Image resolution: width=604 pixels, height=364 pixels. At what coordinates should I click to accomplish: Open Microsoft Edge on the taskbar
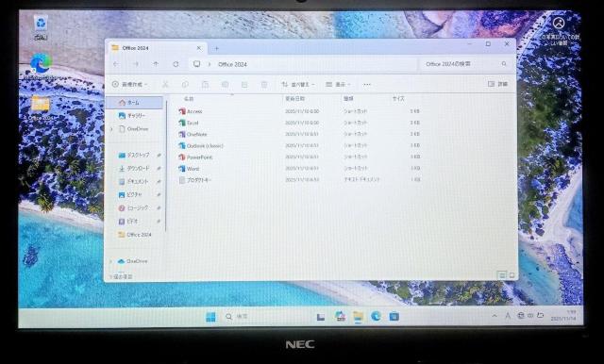pyautogui.click(x=376, y=316)
